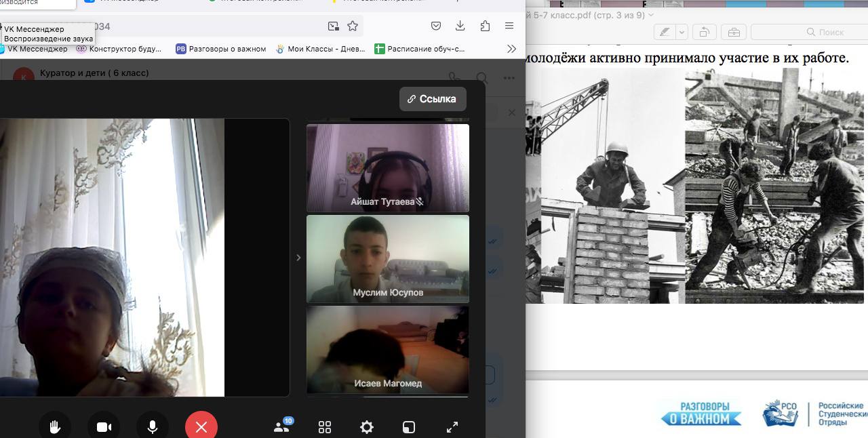Image resolution: width=868 pixels, height=438 pixels.
Task: Show more bookmarks with double chevron
Action: (511, 49)
